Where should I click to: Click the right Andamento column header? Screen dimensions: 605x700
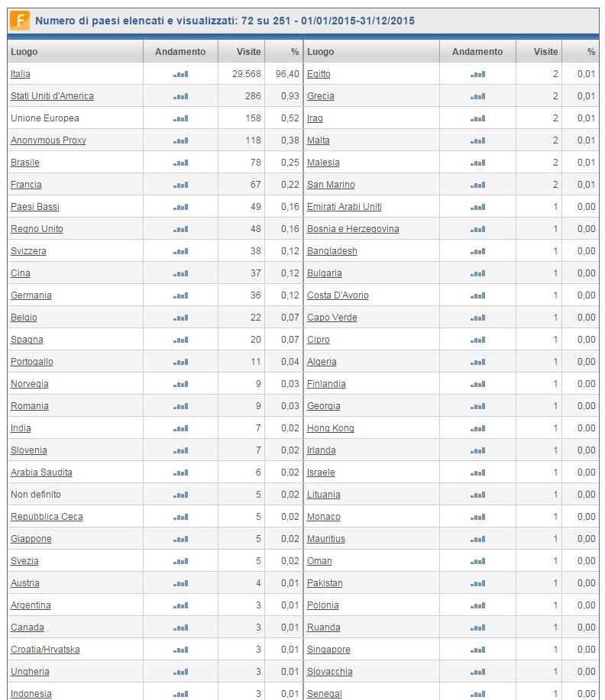pos(477,52)
